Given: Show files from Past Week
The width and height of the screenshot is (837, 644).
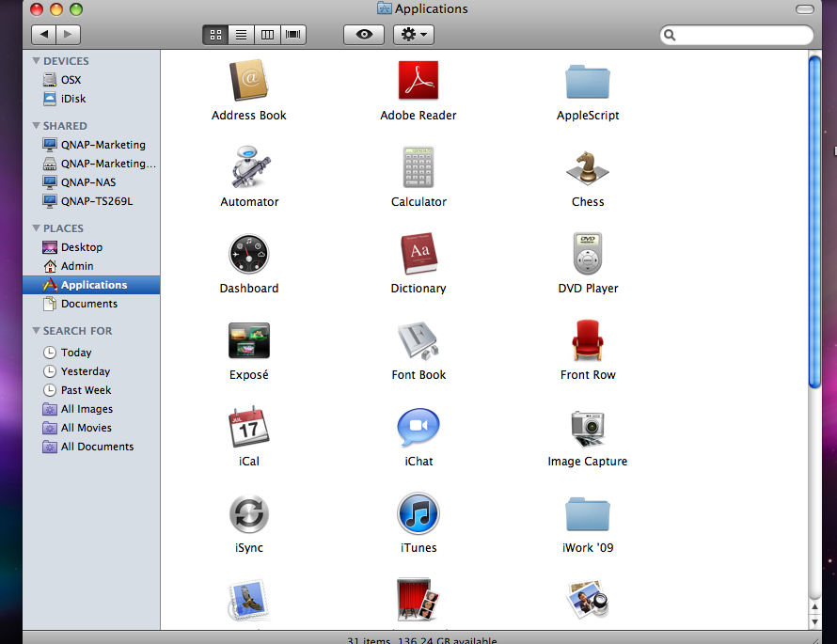Looking at the screenshot, I should click(91, 390).
